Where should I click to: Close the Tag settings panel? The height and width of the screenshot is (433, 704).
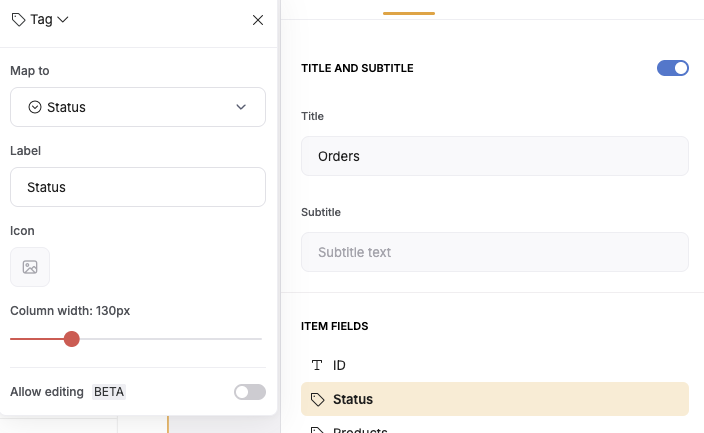[258, 20]
